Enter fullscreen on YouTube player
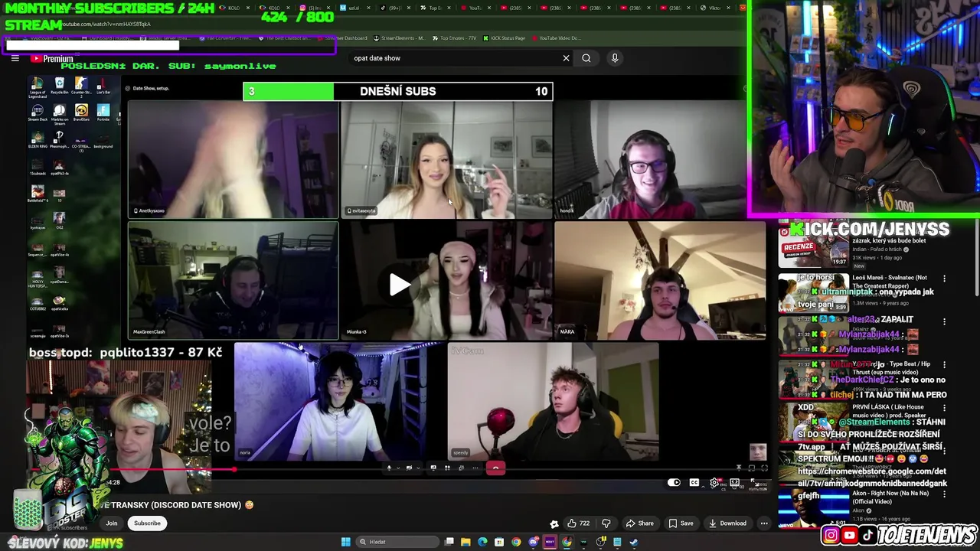The image size is (980, 551). click(755, 482)
